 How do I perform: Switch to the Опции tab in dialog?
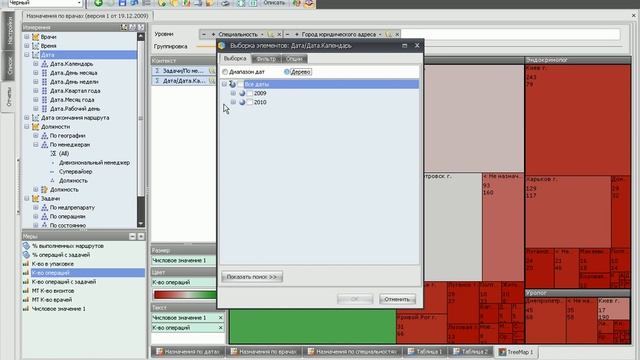294,59
